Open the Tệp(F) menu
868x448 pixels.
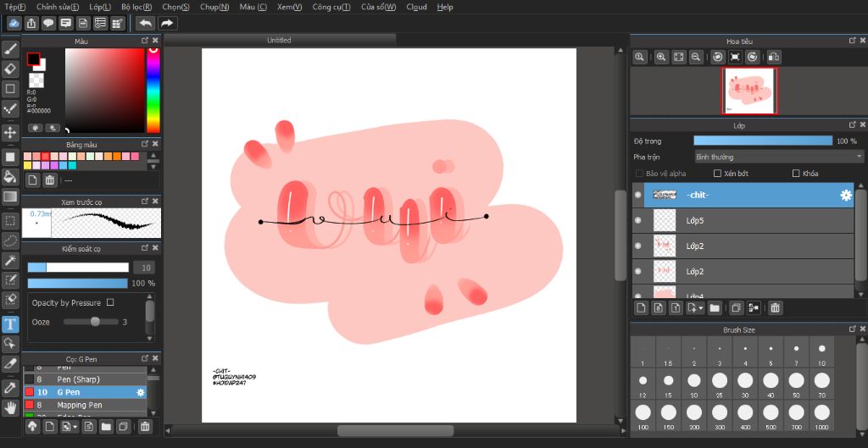pyautogui.click(x=15, y=7)
